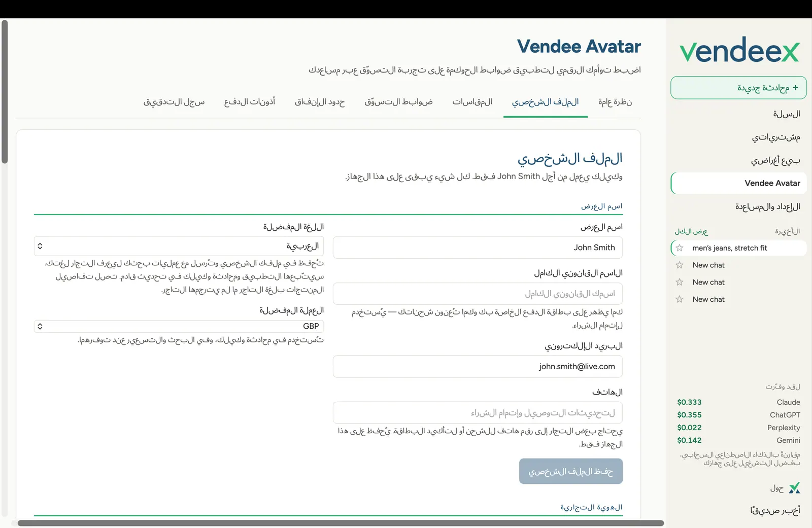Click the vendeex logo
The image size is (812, 528).
coord(739,50)
